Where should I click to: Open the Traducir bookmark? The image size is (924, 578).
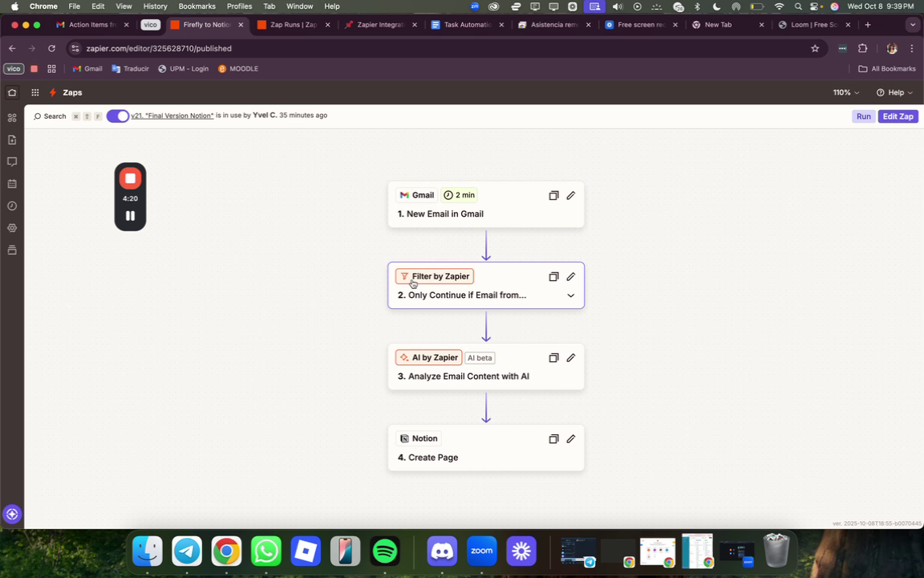tap(130, 69)
